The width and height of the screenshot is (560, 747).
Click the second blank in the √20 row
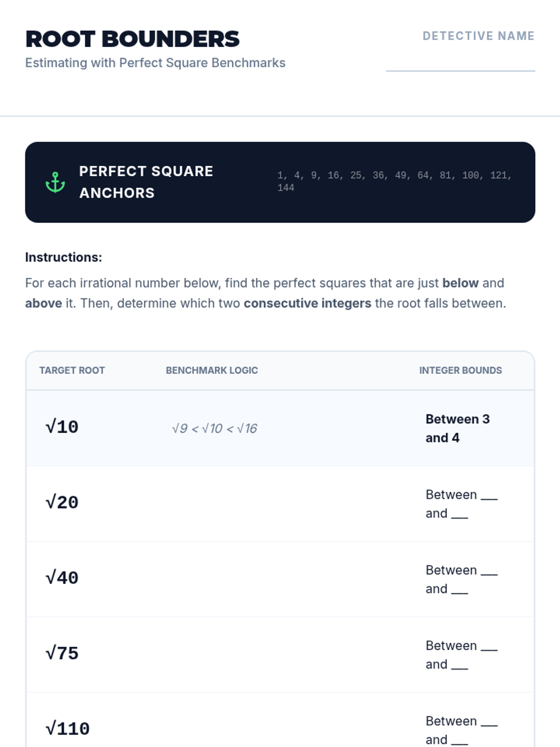click(x=460, y=515)
